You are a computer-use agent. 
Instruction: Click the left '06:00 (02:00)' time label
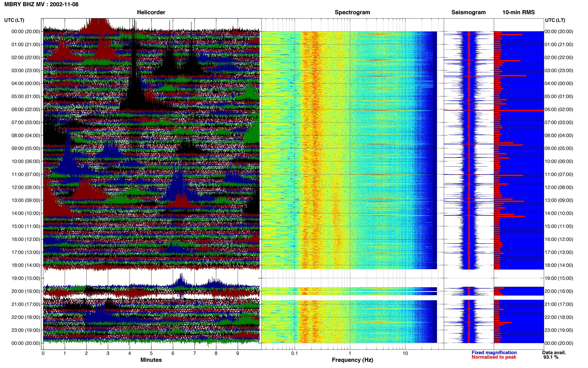26,109
